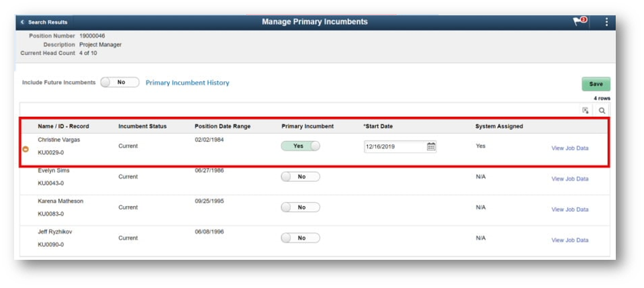
Task: Go back to Search Results
Action: [x=44, y=22]
